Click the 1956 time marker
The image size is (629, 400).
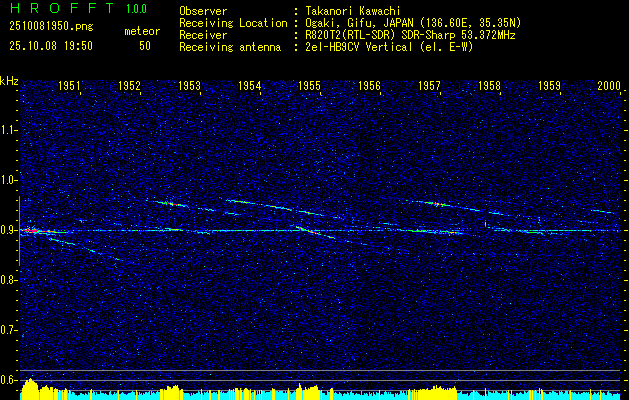pos(369,85)
